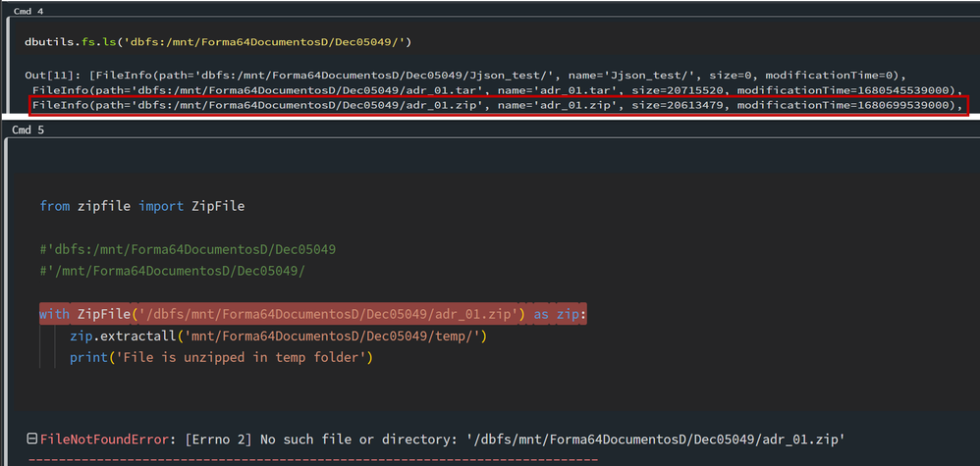Select the adr_01.tar FileInfo output line
The width and height of the screenshot is (980, 466).
(491, 90)
